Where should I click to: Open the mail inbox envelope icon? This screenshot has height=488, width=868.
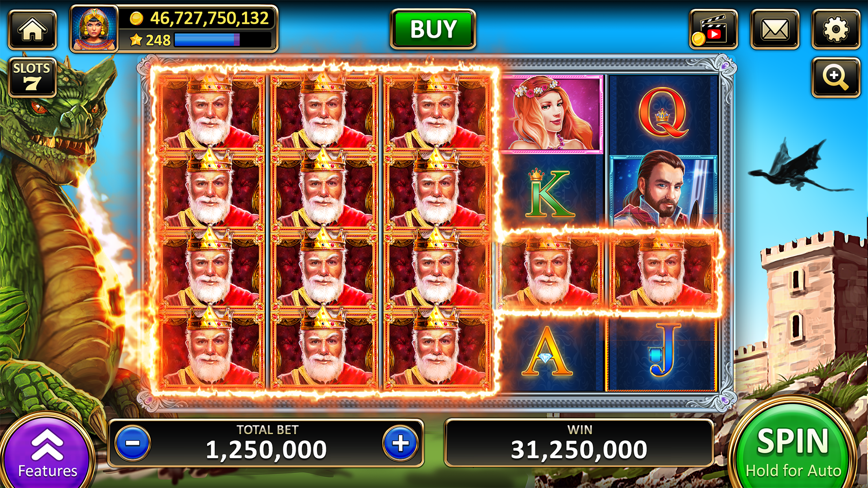(x=774, y=30)
